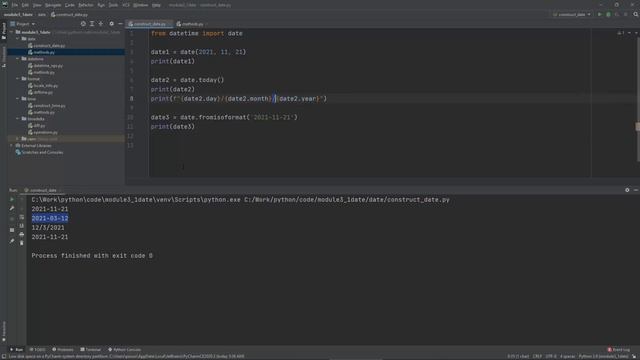Open the Refactor menu
The width and height of the screenshot is (640, 360).
86,5
